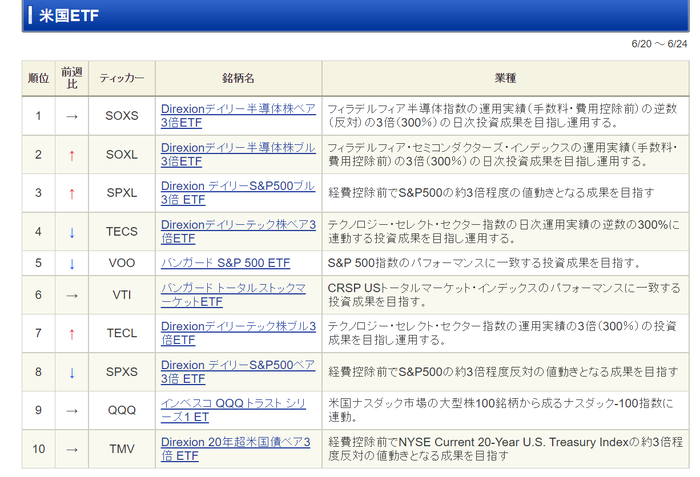This screenshot has width=700, height=477.
Task: Click the blue down arrow in VOO row
Action: pos(72,264)
